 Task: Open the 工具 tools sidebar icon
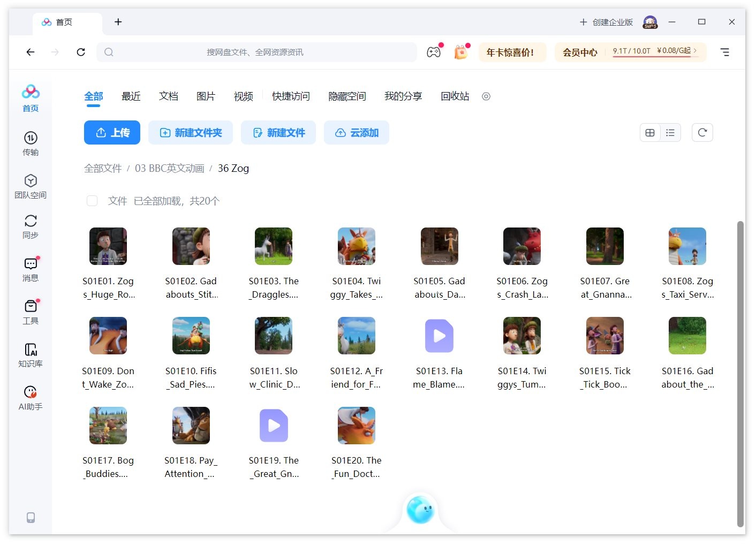[x=31, y=312]
